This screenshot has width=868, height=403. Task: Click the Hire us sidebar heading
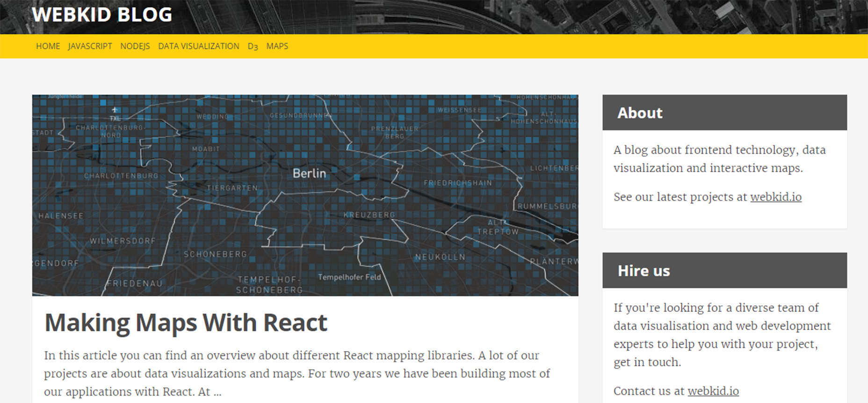tap(644, 271)
